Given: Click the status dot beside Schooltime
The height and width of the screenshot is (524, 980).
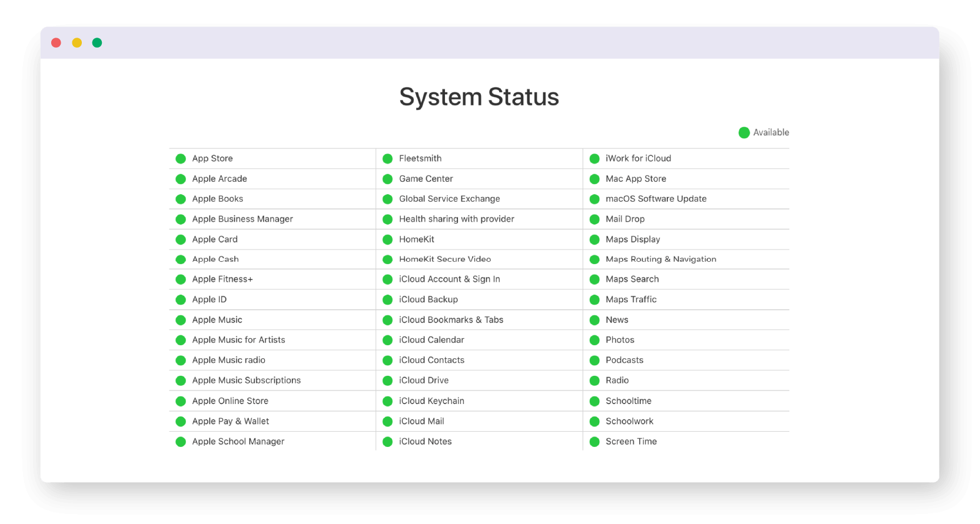Looking at the screenshot, I should [594, 401].
